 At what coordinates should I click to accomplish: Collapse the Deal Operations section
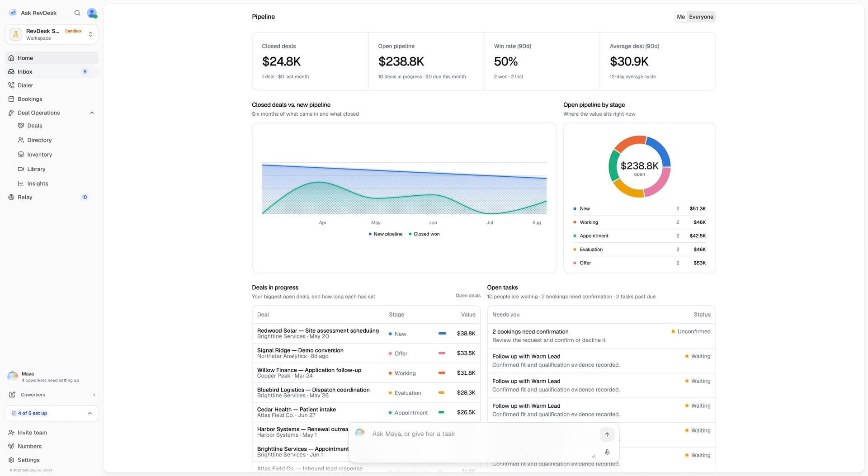pyautogui.click(x=92, y=113)
